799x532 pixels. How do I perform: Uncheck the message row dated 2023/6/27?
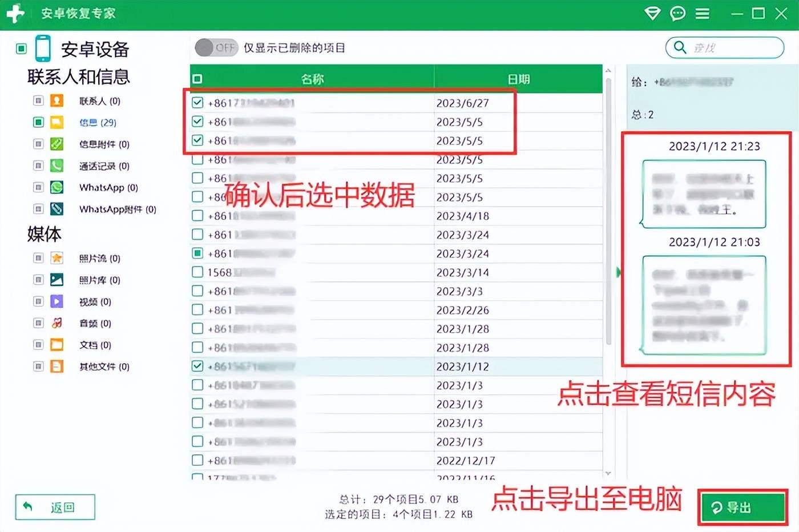coord(197,103)
